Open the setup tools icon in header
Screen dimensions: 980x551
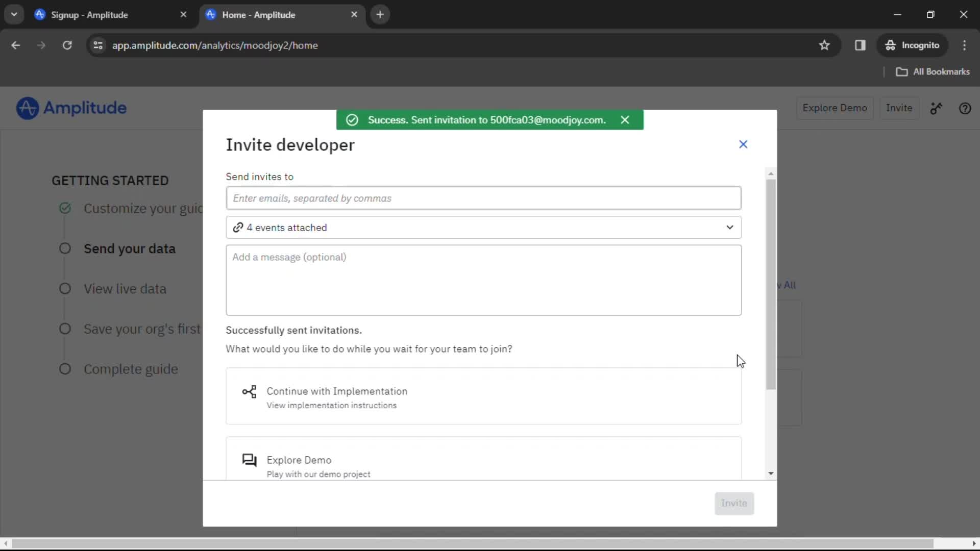tap(936, 108)
